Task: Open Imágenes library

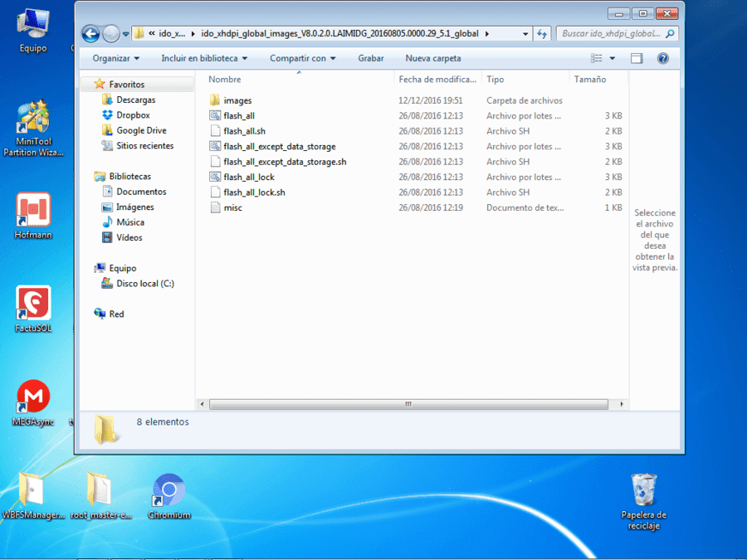Action: tap(134, 207)
